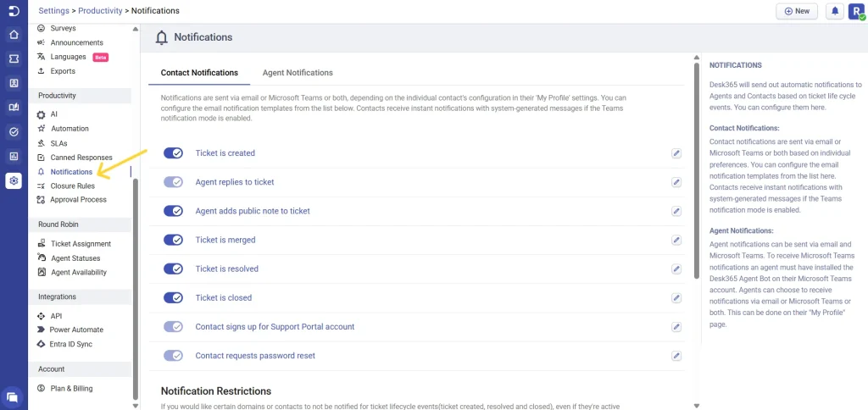Viewport: 868px width, 410px height.
Task: Toggle Contact signs up for Support Portal notification
Action: pyautogui.click(x=173, y=327)
